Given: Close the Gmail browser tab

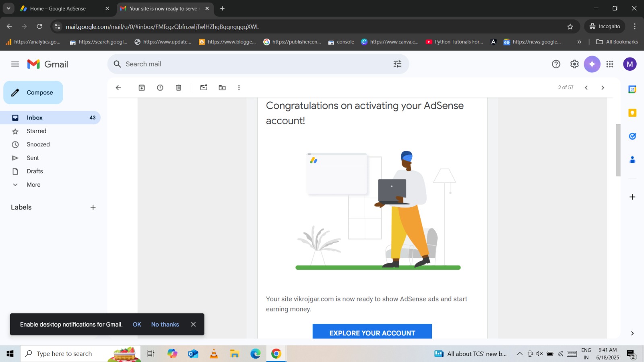Looking at the screenshot, I should [x=207, y=8].
